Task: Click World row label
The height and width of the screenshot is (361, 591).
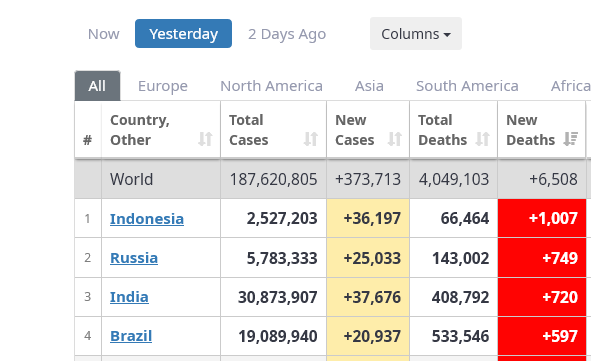Action: point(132,179)
